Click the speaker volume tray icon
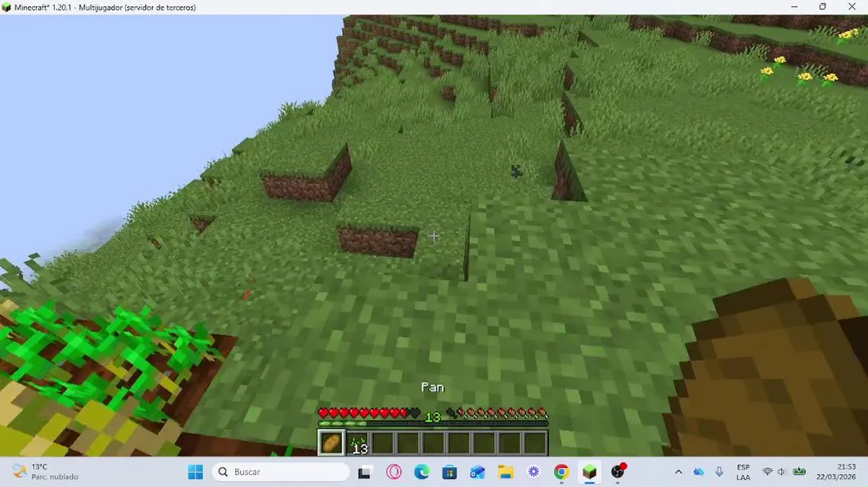The image size is (868, 487). pos(781,472)
